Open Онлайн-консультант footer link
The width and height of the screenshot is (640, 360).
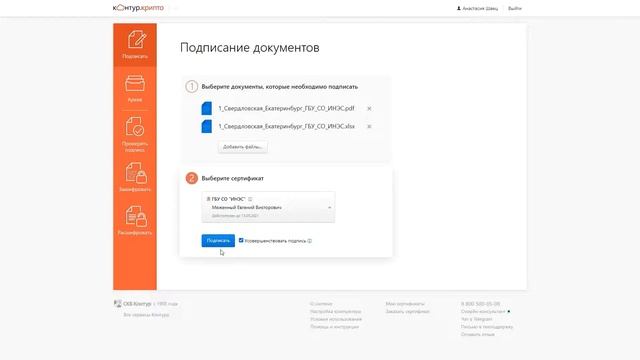point(483,311)
